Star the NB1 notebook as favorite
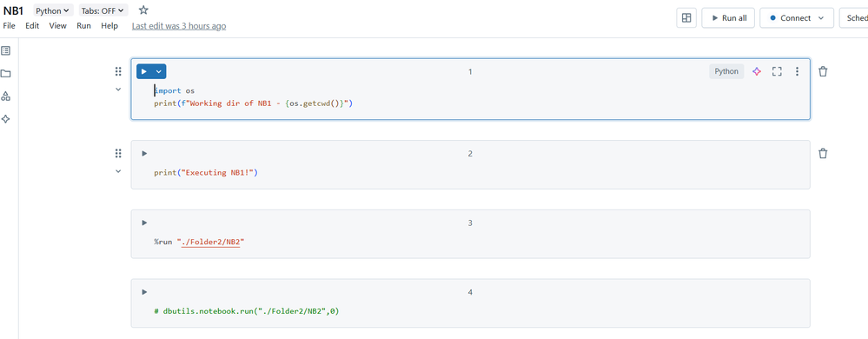868x339 pixels. (143, 10)
